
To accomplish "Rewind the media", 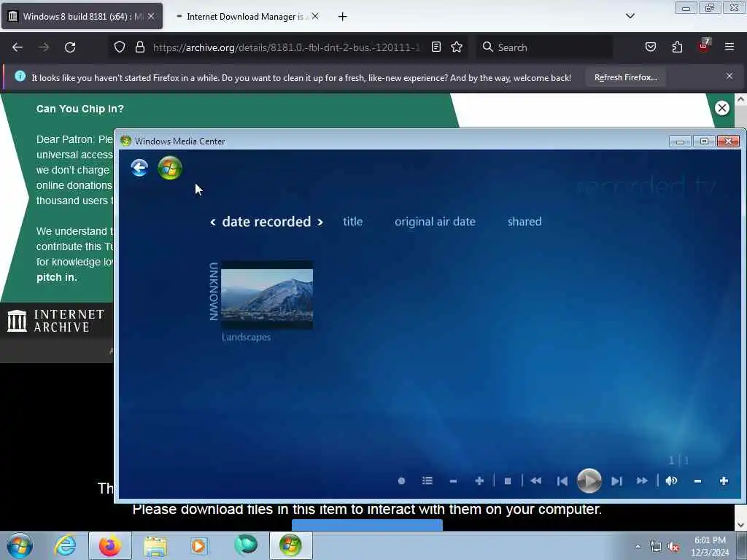I will [x=536, y=481].
